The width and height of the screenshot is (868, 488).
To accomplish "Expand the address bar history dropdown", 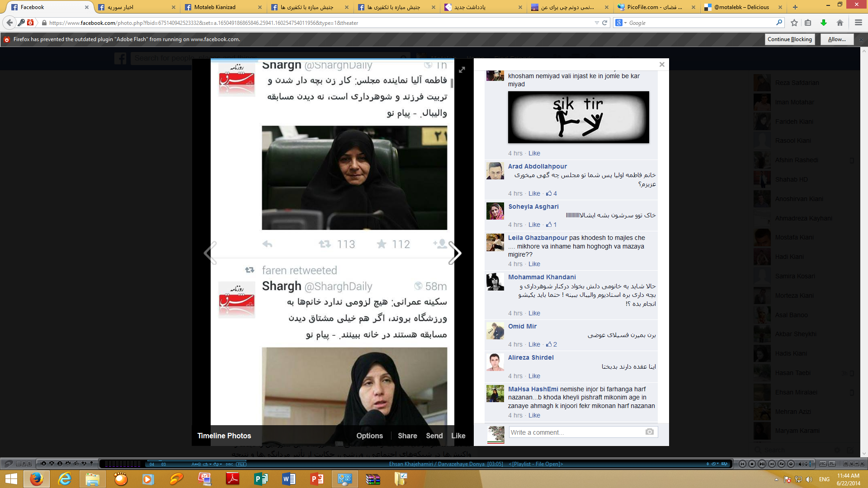I will (597, 23).
